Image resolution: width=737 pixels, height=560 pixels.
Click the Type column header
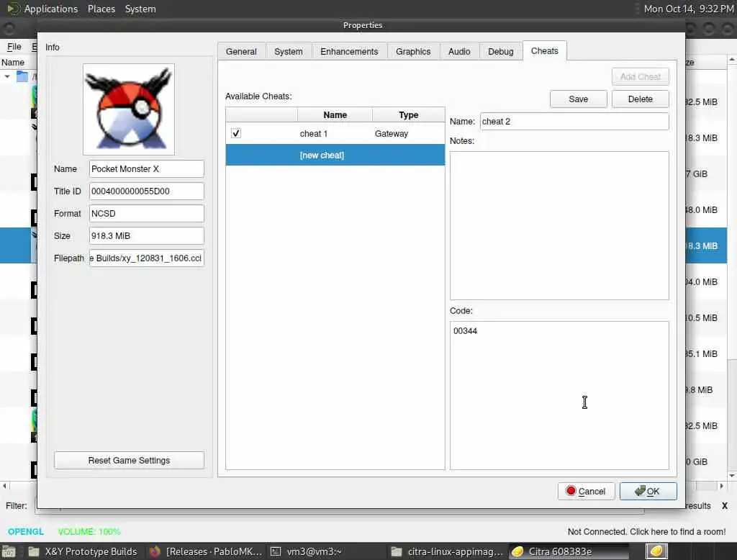coord(409,114)
